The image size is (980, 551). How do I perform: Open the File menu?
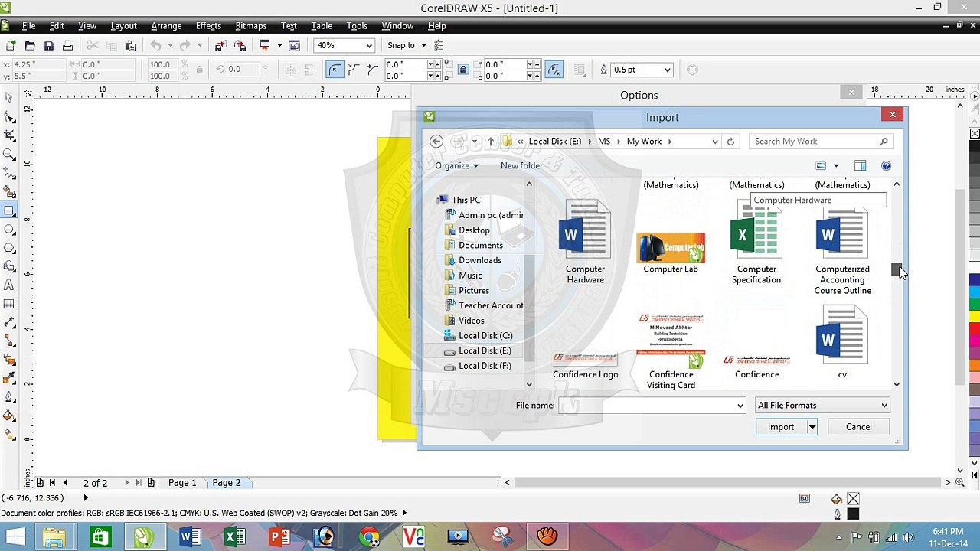[x=28, y=26]
